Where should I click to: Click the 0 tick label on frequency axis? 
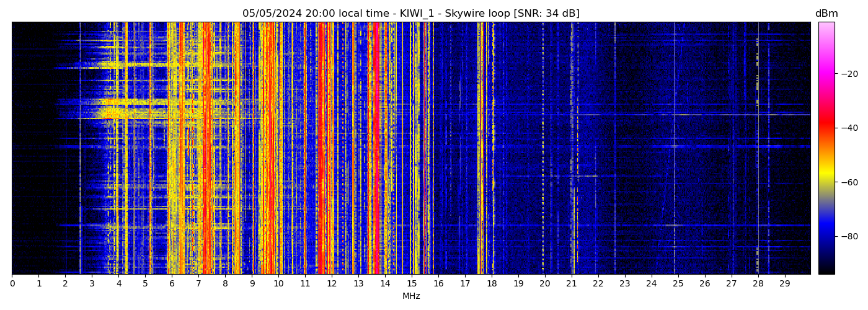12,284
